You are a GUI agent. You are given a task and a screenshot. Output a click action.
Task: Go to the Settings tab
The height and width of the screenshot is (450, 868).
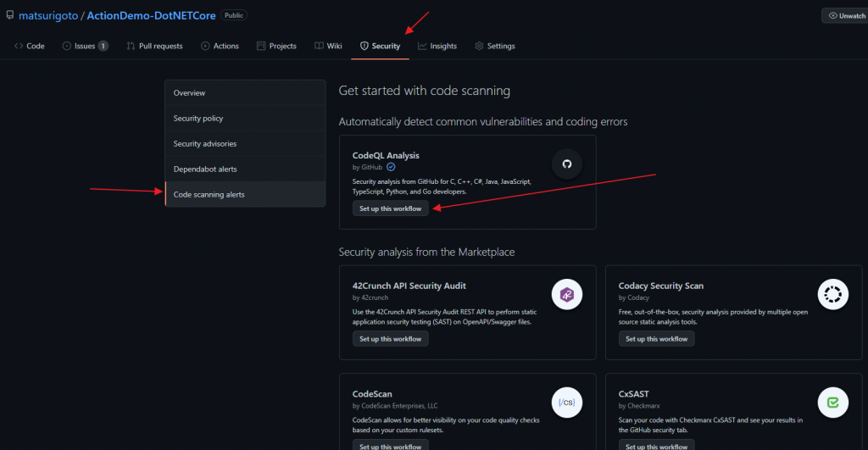(x=495, y=46)
